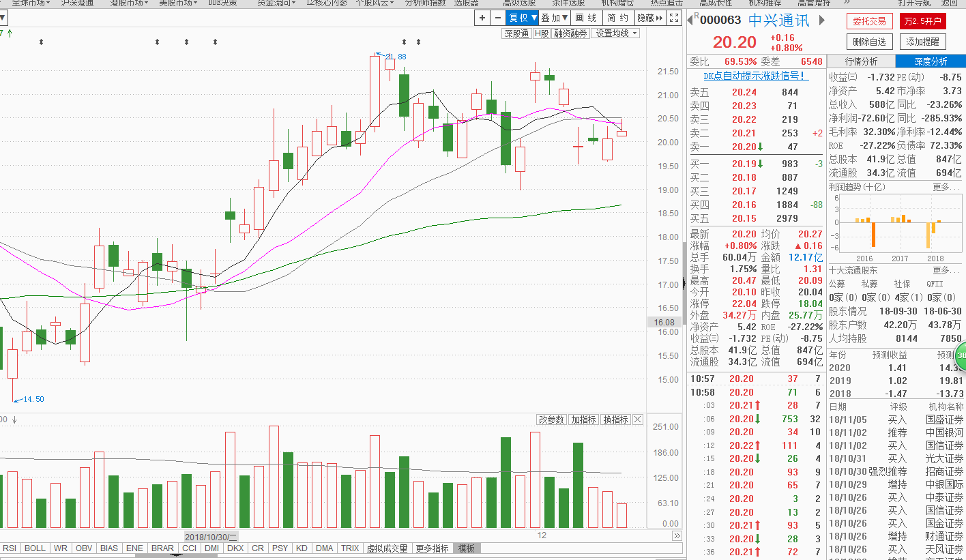The height and width of the screenshot is (560, 966).
Task: Select the KD indicator tab
Action: (x=302, y=548)
